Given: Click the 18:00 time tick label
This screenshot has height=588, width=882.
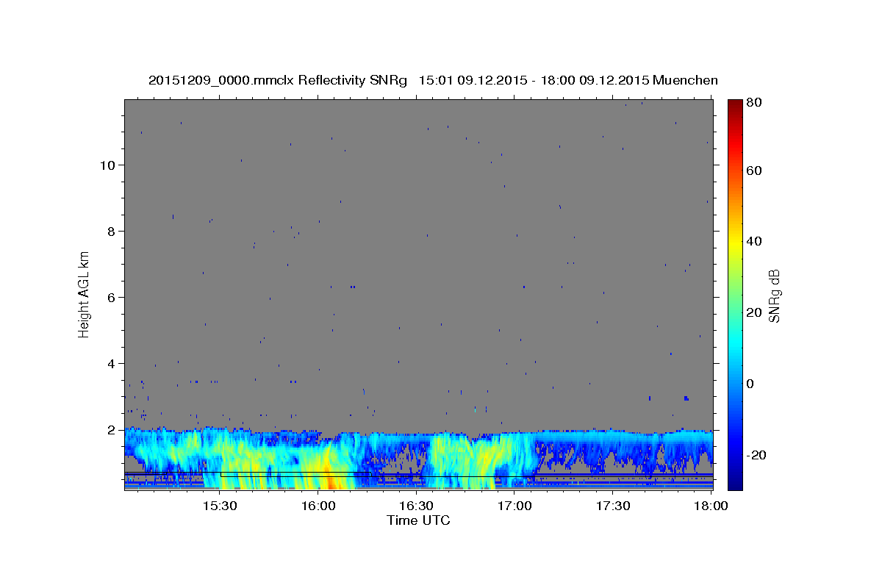Looking at the screenshot, I should 711,506.
